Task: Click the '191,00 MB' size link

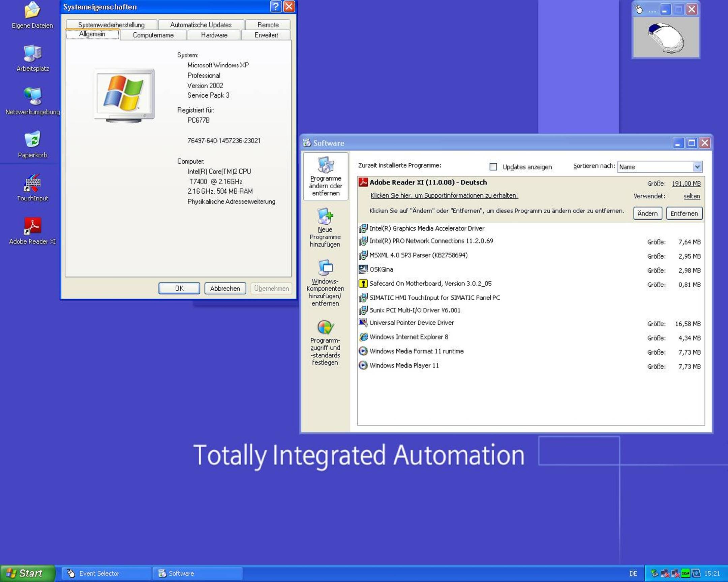Action: click(686, 184)
